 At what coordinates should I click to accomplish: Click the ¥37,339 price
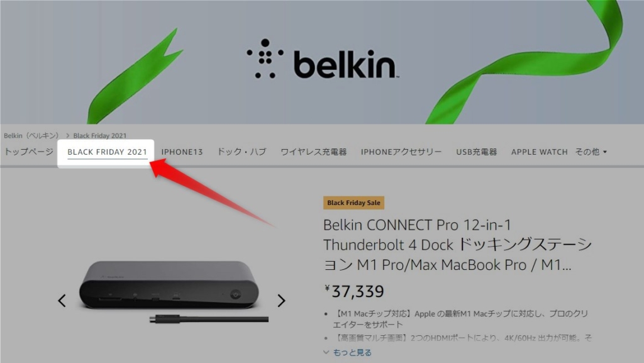tap(354, 291)
